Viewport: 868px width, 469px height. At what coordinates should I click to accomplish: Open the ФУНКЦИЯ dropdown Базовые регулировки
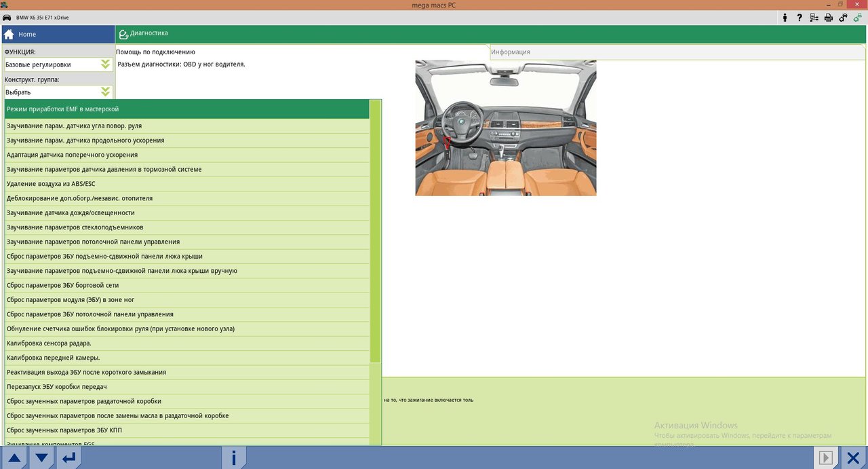[x=58, y=64]
